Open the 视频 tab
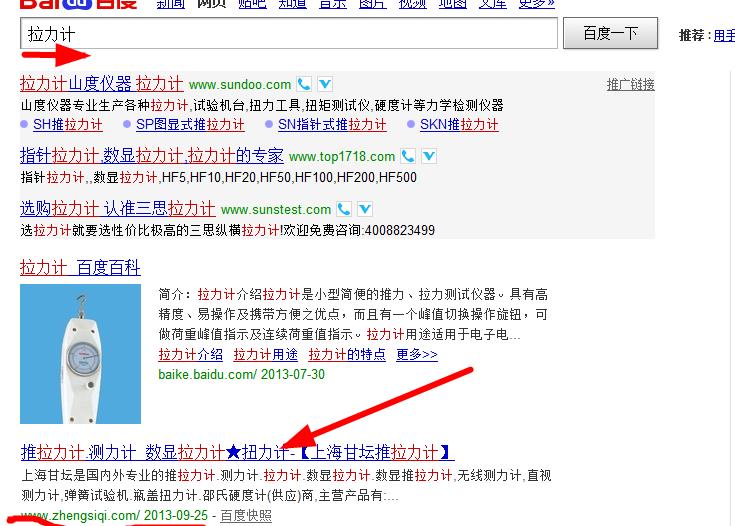This screenshot has width=735, height=526. pyautogui.click(x=412, y=4)
